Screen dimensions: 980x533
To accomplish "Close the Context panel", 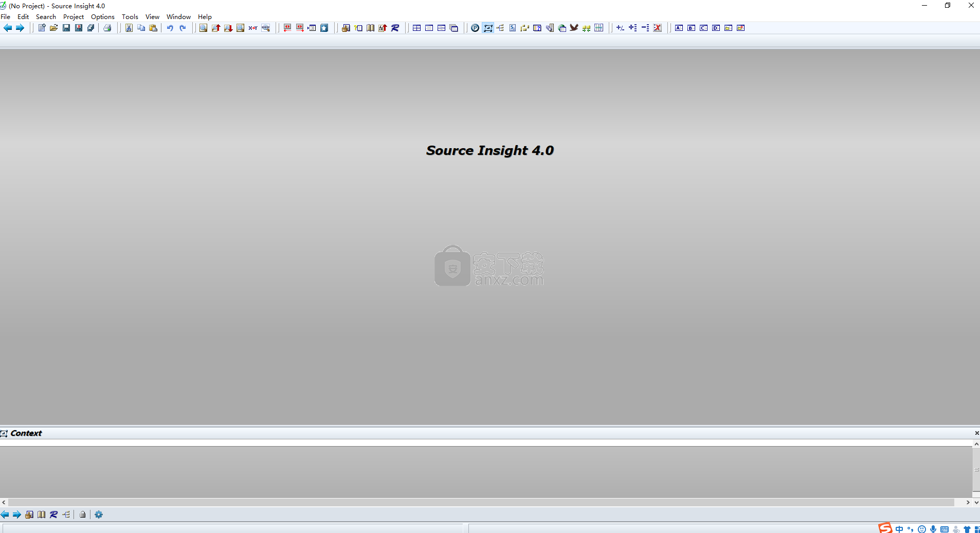I will tap(976, 433).
